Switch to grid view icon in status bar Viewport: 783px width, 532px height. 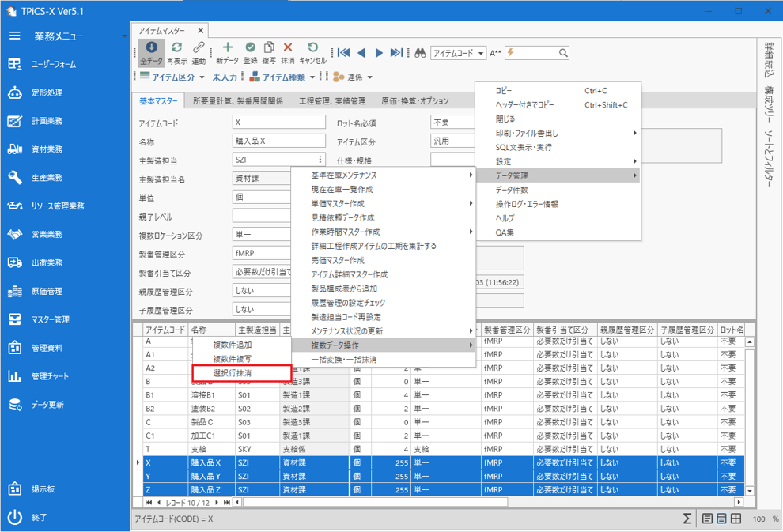click(736, 519)
